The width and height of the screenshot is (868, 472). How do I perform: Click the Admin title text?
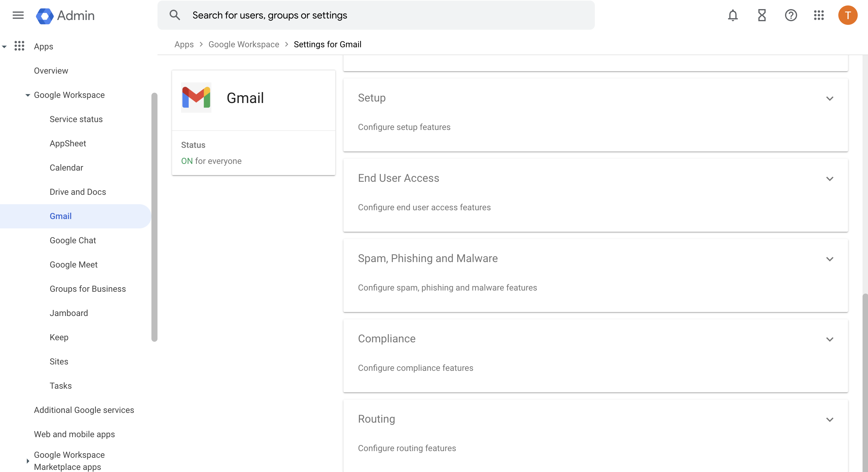point(76,15)
